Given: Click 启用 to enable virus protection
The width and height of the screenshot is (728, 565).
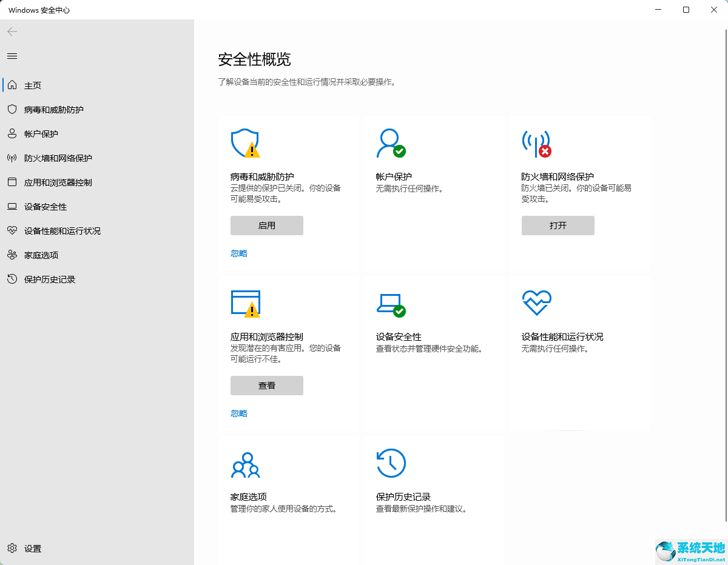Looking at the screenshot, I should [266, 225].
